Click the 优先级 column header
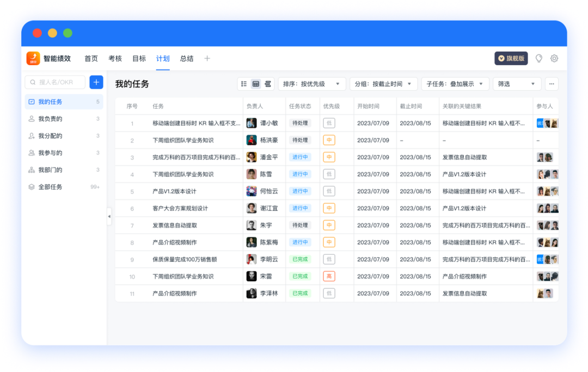This screenshot has height=372, width=588. (332, 107)
